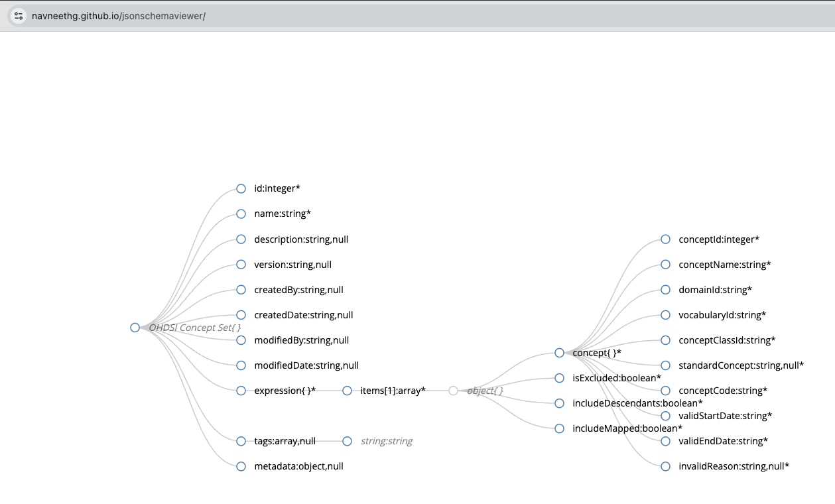Select the name:string node
The width and height of the screenshot is (835, 504).
(241, 214)
